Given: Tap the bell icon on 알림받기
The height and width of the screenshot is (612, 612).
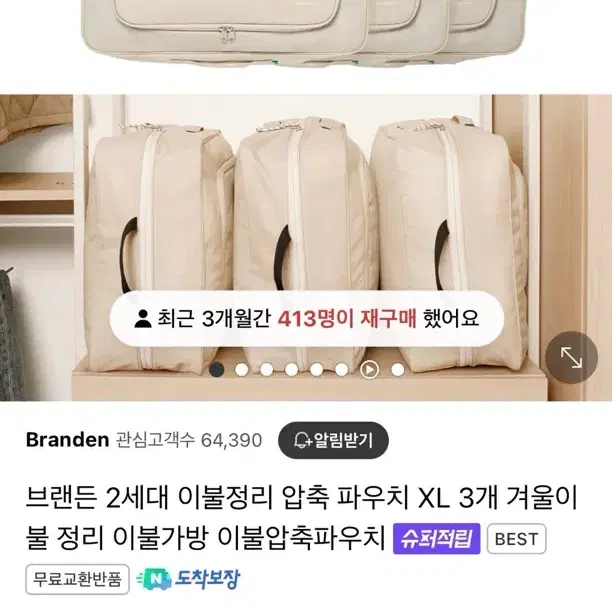Looking at the screenshot, I should pos(302,440).
